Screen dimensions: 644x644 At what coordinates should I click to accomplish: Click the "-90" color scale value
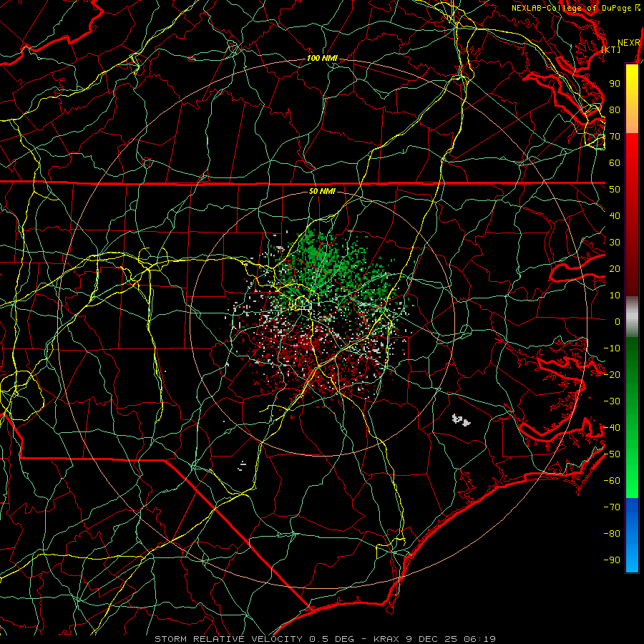coord(612,560)
